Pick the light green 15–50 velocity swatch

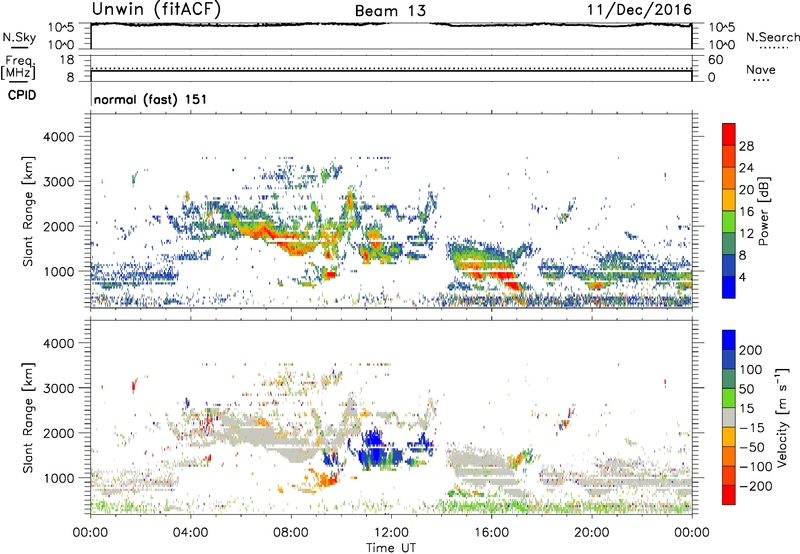[x=729, y=398]
